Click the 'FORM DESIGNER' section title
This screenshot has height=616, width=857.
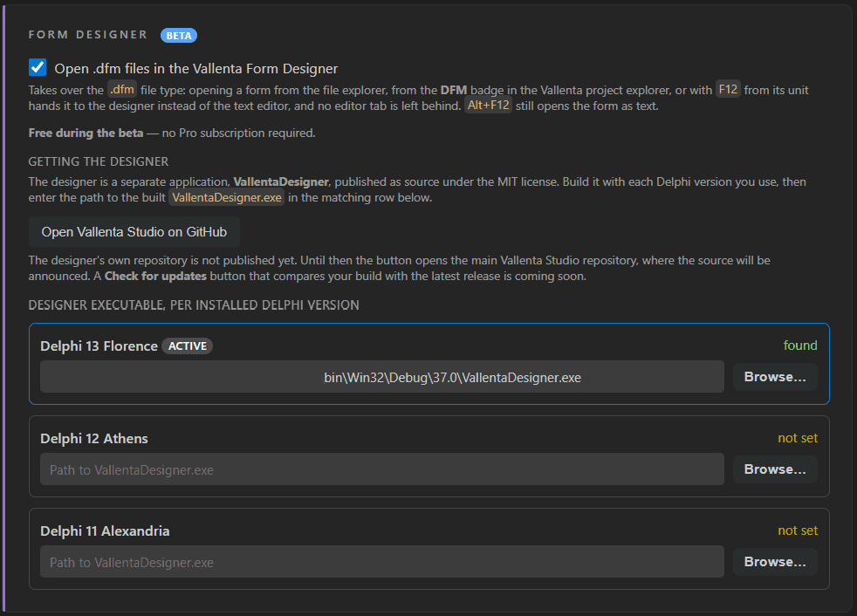pos(88,35)
